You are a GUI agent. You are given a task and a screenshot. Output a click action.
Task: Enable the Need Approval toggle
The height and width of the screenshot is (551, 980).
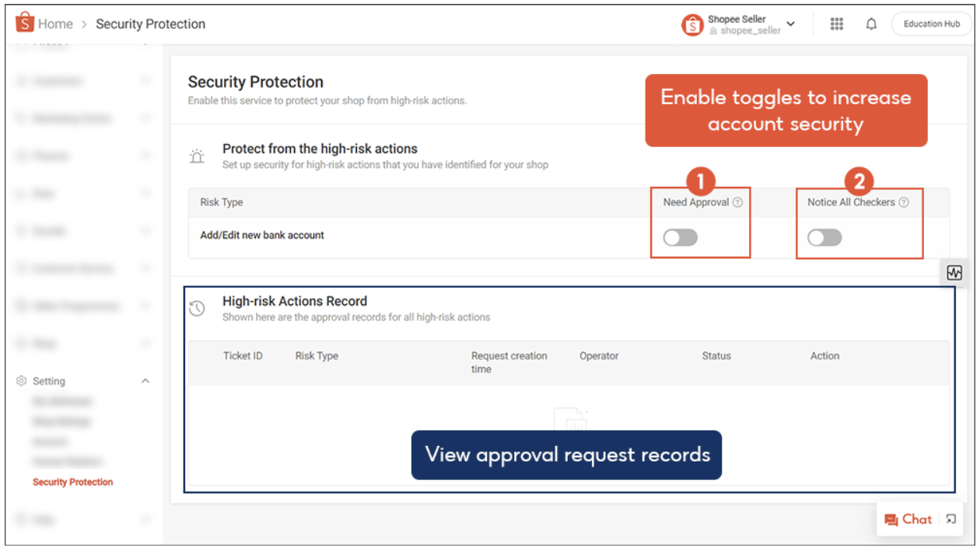680,237
